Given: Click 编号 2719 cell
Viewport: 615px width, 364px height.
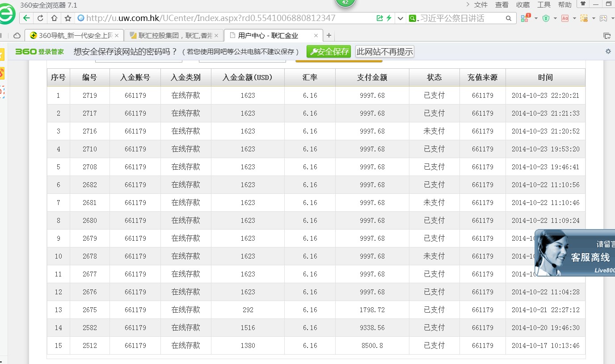Looking at the screenshot, I should [90, 95].
